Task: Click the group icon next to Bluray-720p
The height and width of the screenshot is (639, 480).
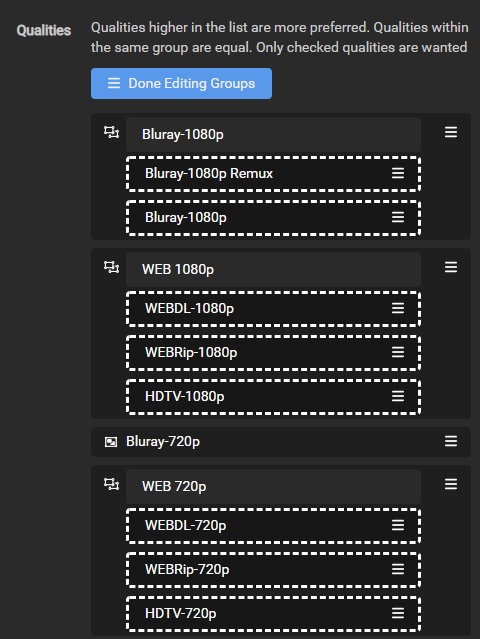Action: [111, 442]
